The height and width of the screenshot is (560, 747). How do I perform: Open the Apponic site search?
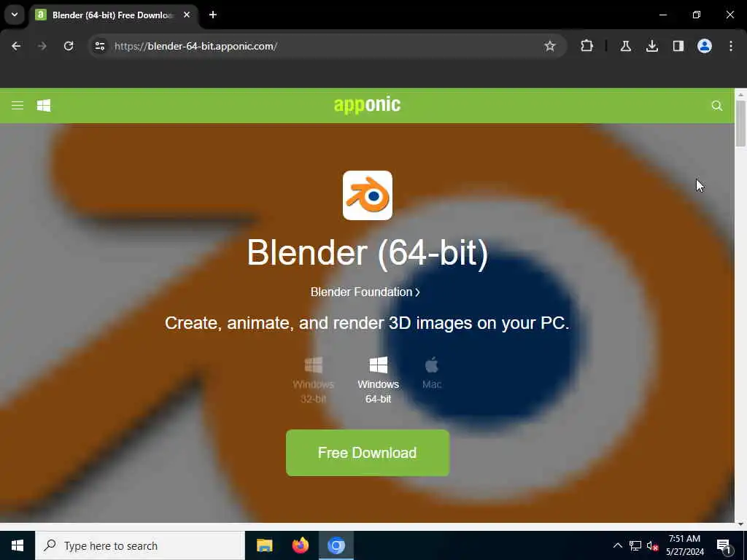point(716,106)
